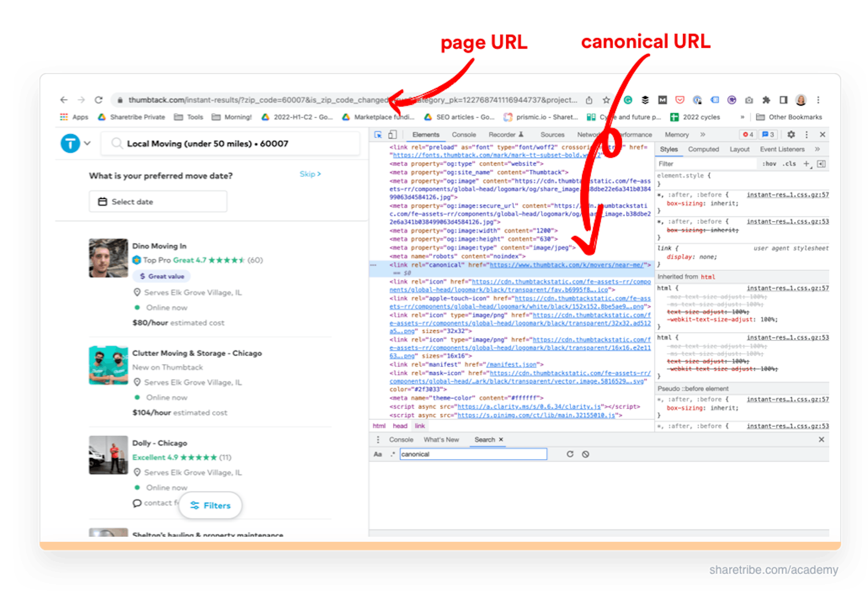Open the Chrome extensions puzzle icon
The height and width of the screenshot is (599, 868).
[x=766, y=100]
